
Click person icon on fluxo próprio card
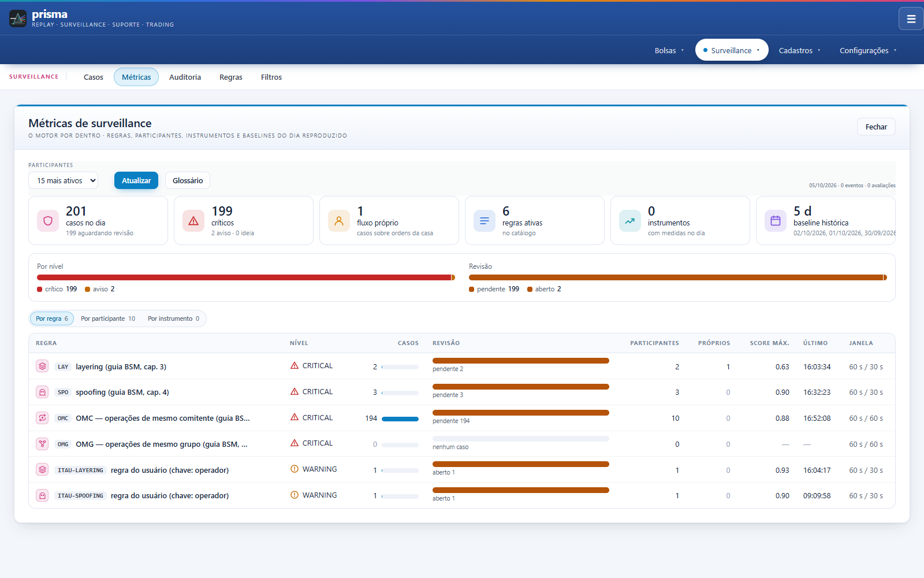[339, 221]
